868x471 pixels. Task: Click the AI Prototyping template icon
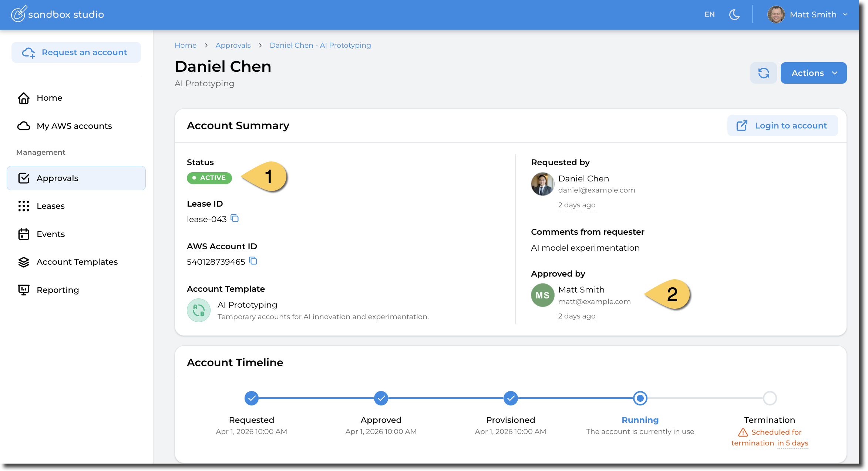click(199, 310)
